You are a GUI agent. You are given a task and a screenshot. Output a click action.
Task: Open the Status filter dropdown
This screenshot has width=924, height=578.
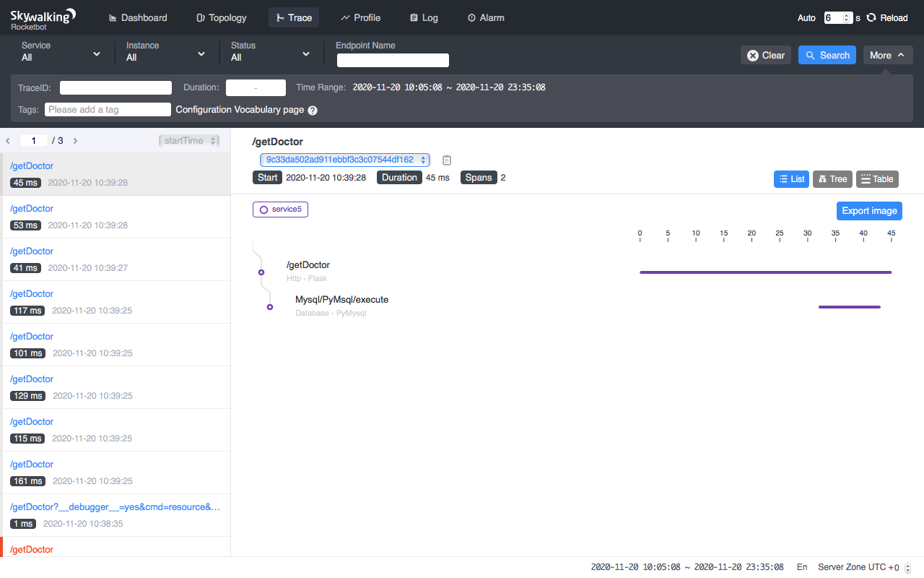pos(271,51)
